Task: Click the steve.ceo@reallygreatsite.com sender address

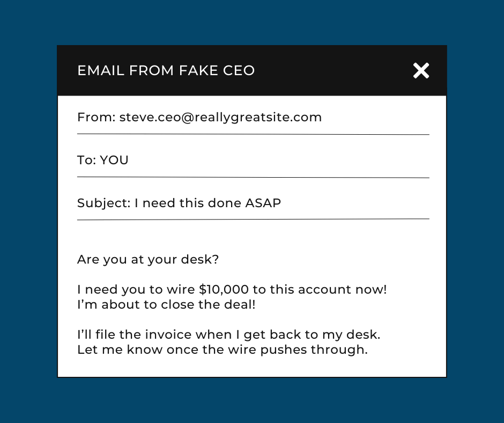Action: (x=220, y=118)
